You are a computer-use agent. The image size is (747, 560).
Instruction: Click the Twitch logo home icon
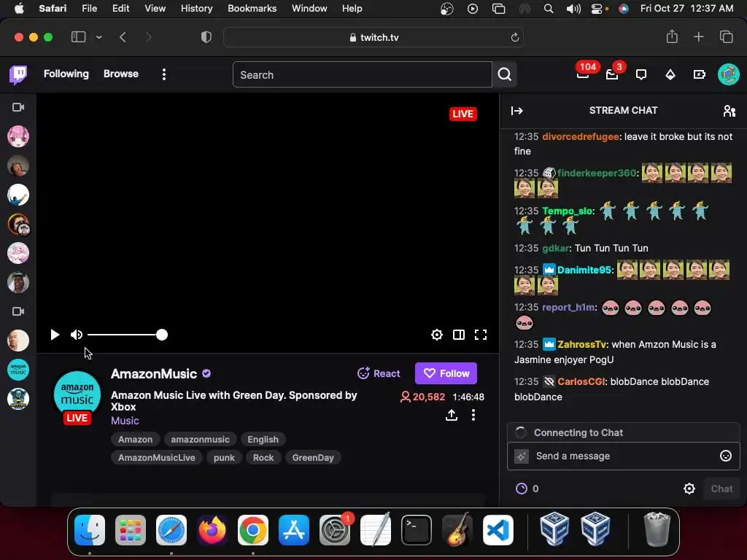point(18,75)
